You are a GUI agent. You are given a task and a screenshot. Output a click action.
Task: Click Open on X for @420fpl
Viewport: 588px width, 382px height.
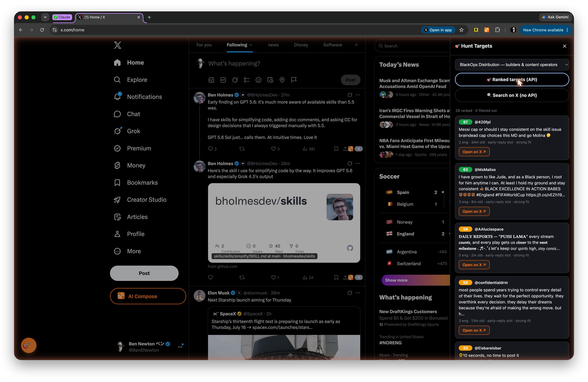(x=474, y=152)
